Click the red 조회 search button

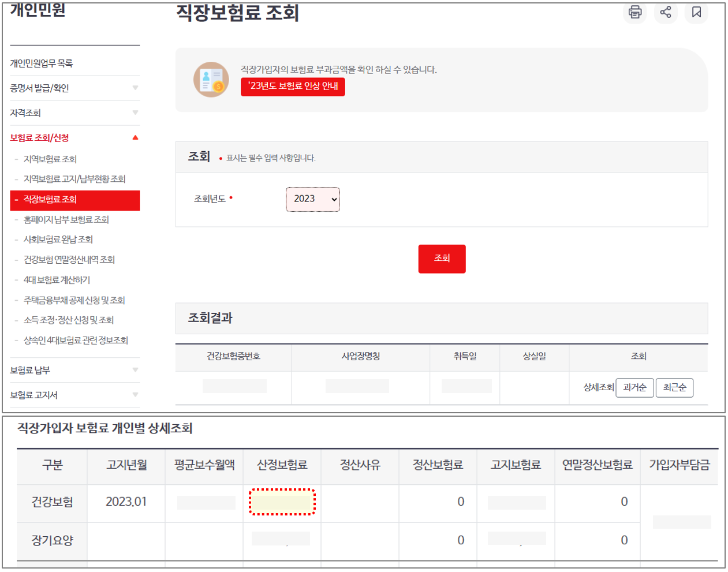point(442,259)
